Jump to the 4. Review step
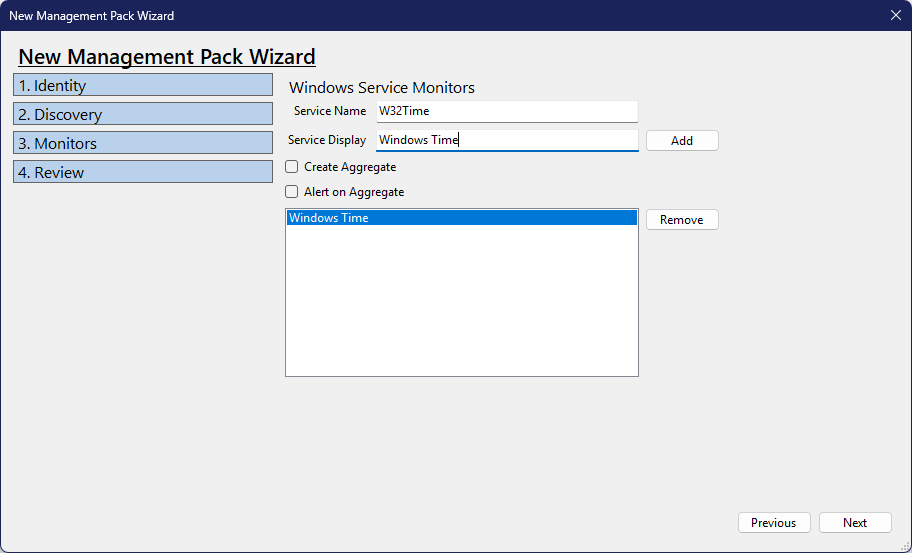This screenshot has height=553, width=912. point(143,172)
